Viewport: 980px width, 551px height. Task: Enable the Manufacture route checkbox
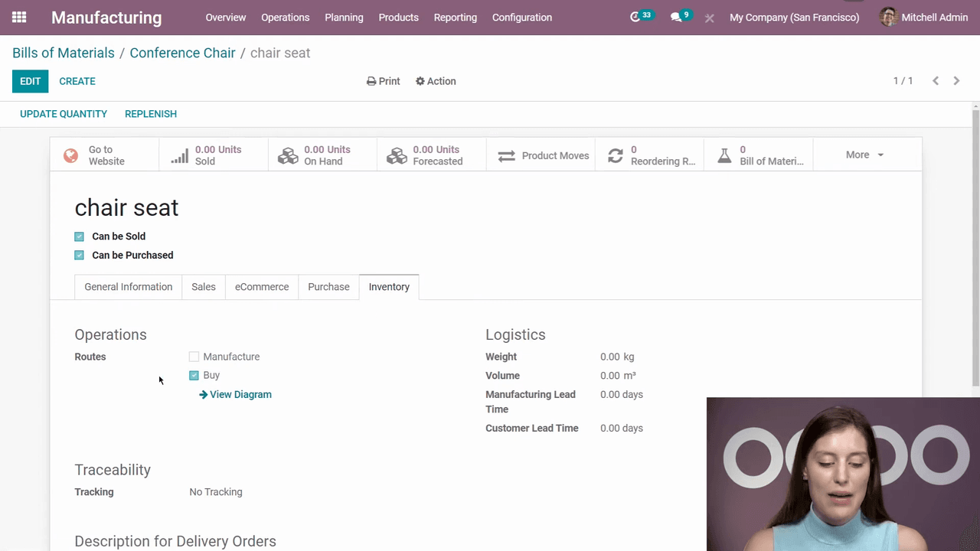(x=194, y=357)
